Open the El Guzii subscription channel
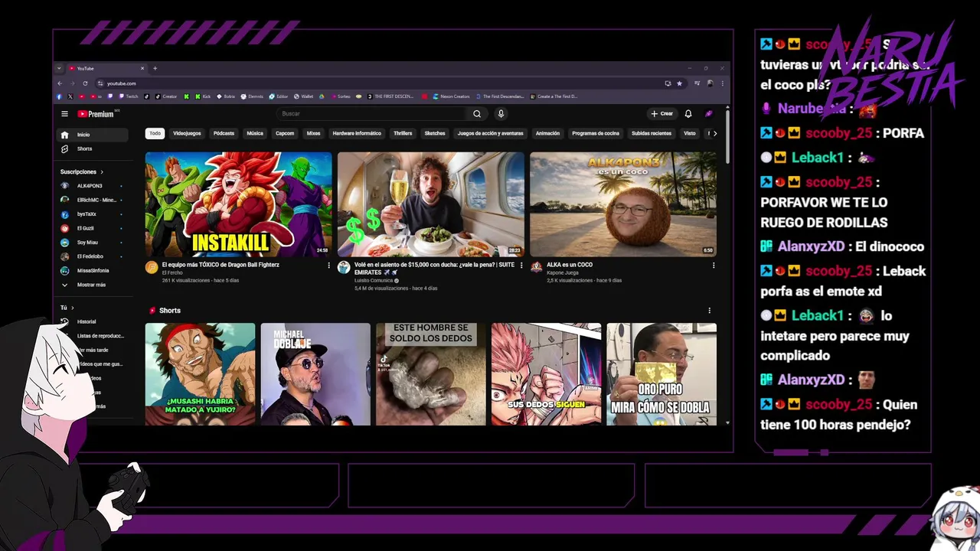This screenshot has height=551, width=980. [92, 228]
